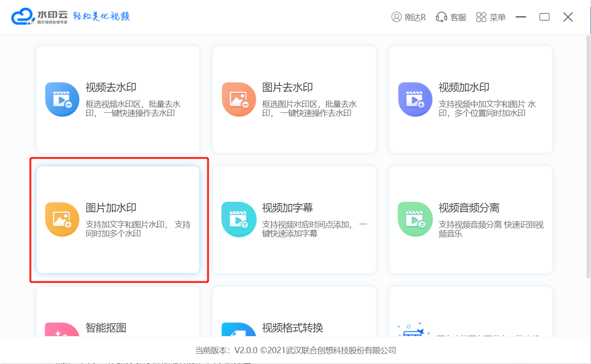Click the version text 当前版本：V2.0.0

226,351
